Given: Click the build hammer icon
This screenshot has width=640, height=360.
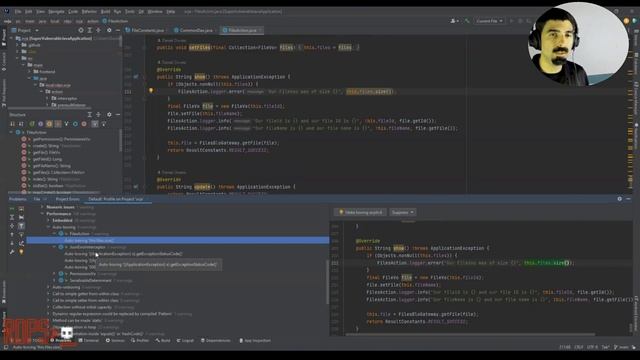Looking at the screenshot, I should click(467, 21).
